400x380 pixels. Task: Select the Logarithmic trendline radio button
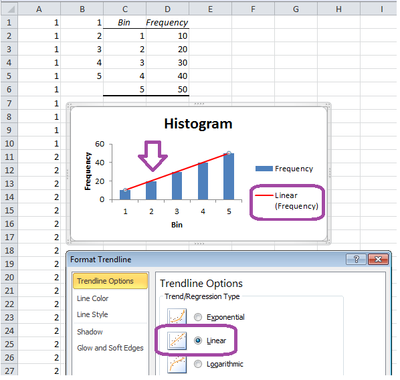tap(198, 364)
